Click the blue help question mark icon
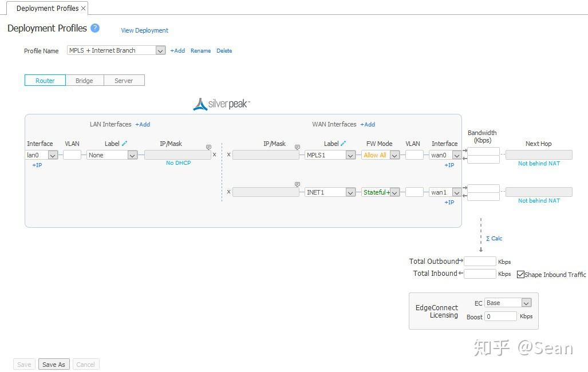The image size is (588, 372). [x=95, y=28]
